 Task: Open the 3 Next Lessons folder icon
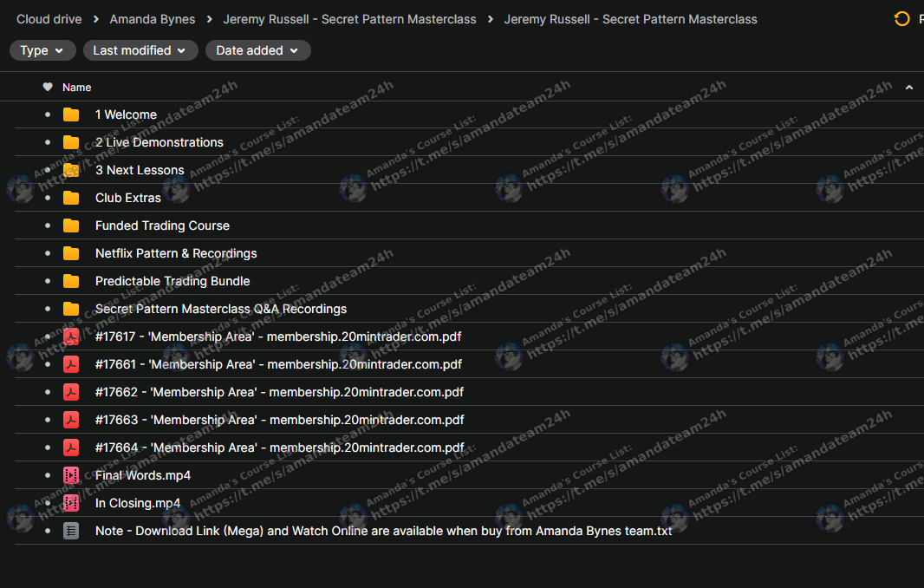click(71, 170)
